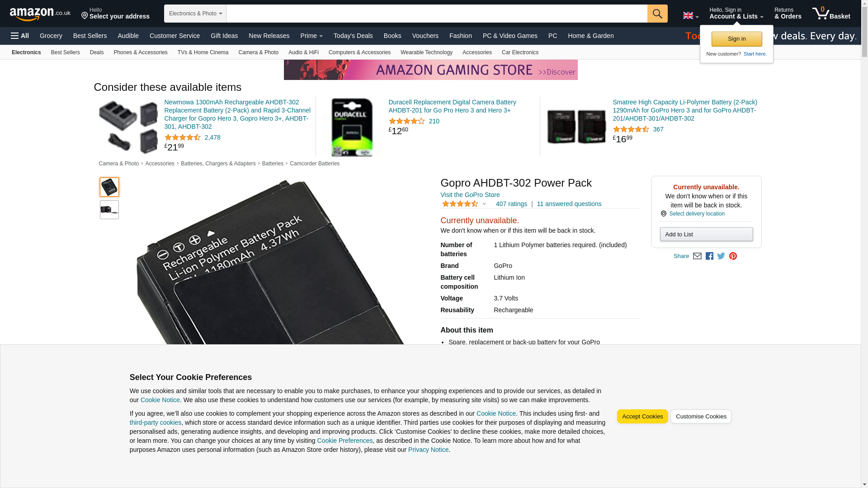Screen dimensions: 868x488
Task: Share on Facebook icon
Action: 709,256
